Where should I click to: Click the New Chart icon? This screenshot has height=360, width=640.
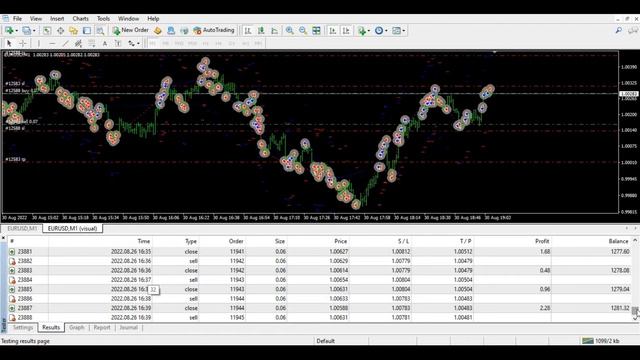[9, 31]
